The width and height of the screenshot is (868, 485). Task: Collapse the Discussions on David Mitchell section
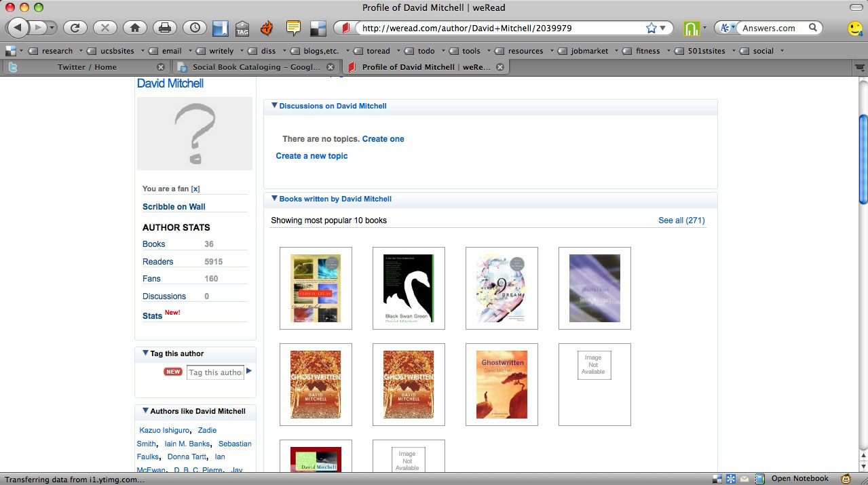point(274,106)
